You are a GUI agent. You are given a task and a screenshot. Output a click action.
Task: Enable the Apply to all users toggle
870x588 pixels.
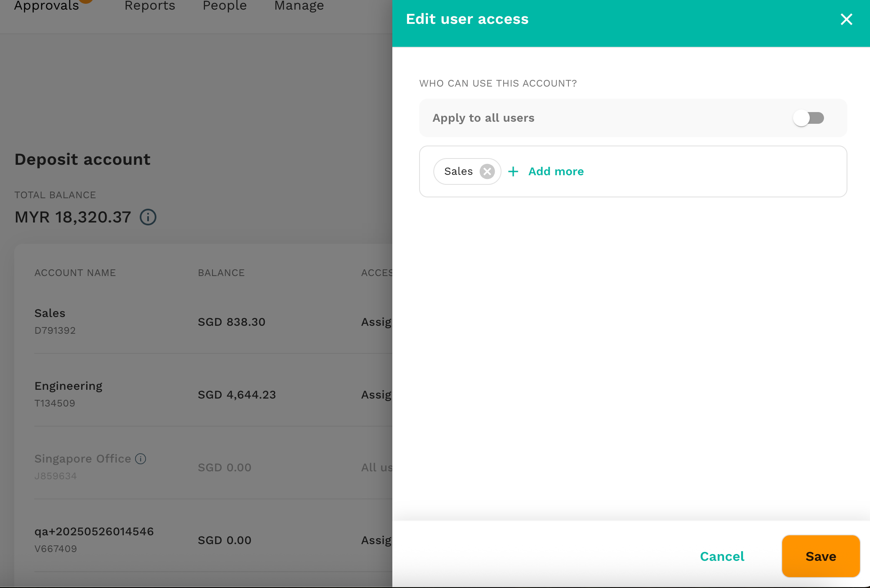(808, 118)
